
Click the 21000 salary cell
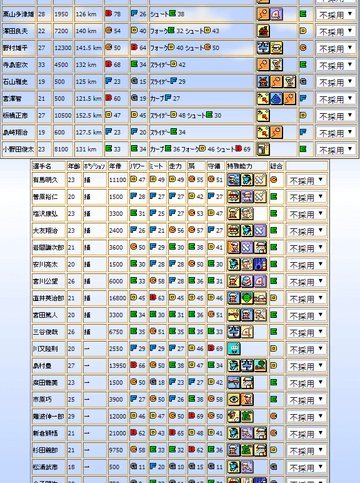[118, 433]
